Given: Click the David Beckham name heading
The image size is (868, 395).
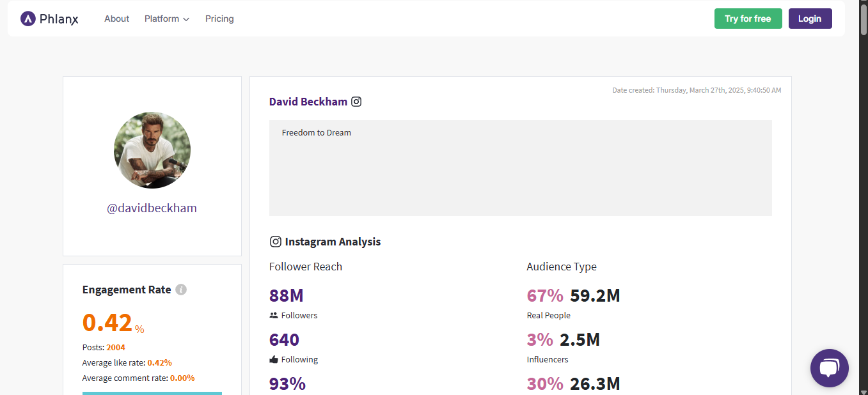Looking at the screenshot, I should 308,101.
